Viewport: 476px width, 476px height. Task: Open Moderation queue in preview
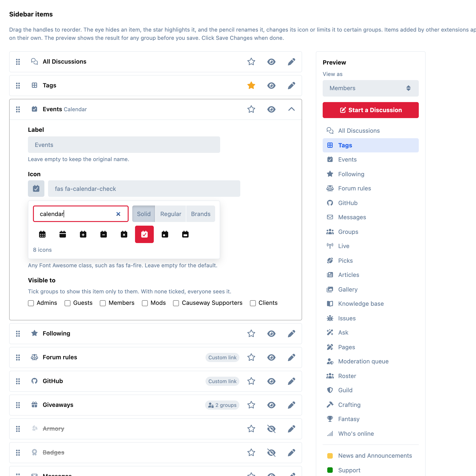(371, 361)
